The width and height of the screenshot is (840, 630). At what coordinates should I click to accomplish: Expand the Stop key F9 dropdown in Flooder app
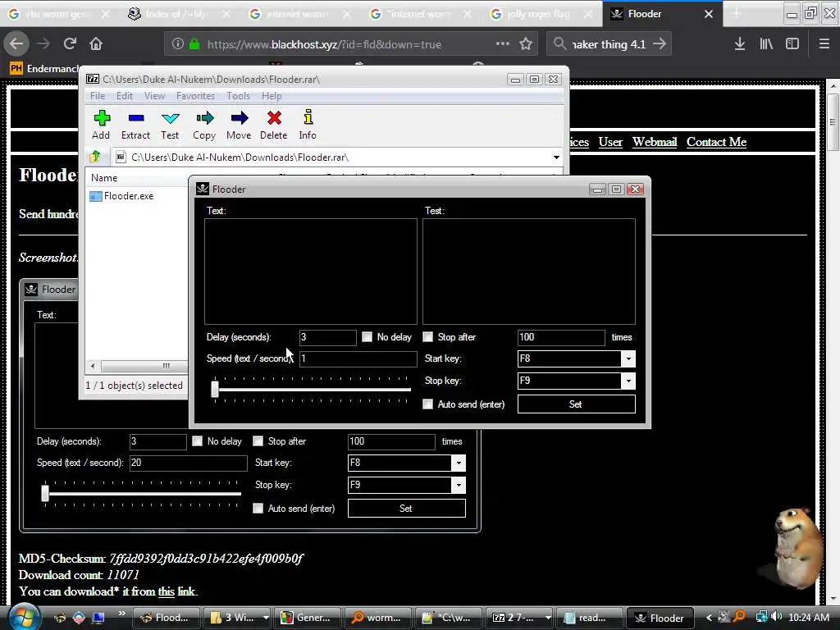[628, 381]
